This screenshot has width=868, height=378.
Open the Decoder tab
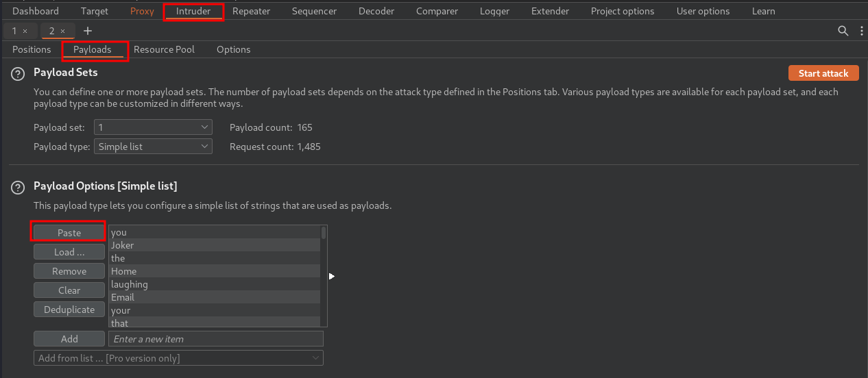[x=376, y=11]
